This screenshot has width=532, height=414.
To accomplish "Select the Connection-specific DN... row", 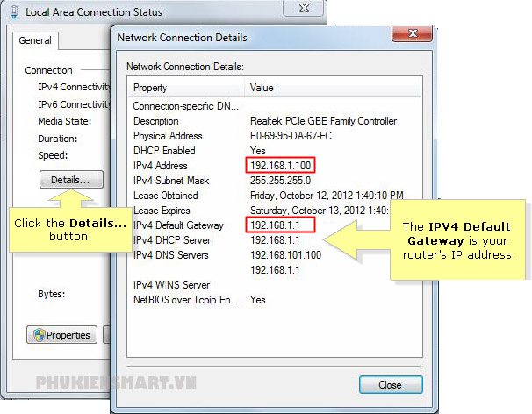I will 275,106.
